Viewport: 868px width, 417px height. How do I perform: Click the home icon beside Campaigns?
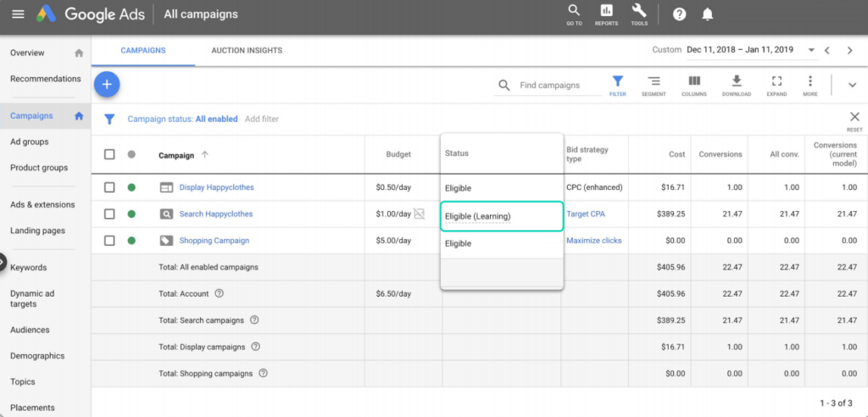pos(79,116)
